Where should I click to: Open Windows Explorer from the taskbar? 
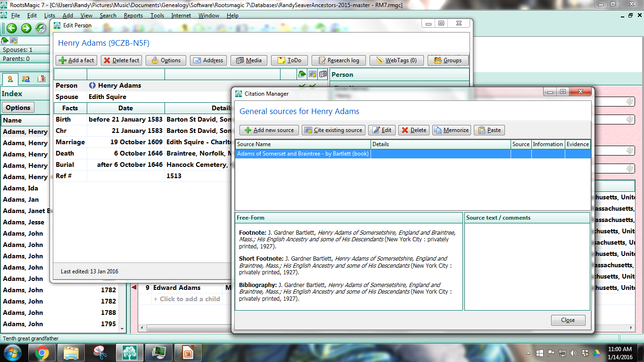pos(71,353)
